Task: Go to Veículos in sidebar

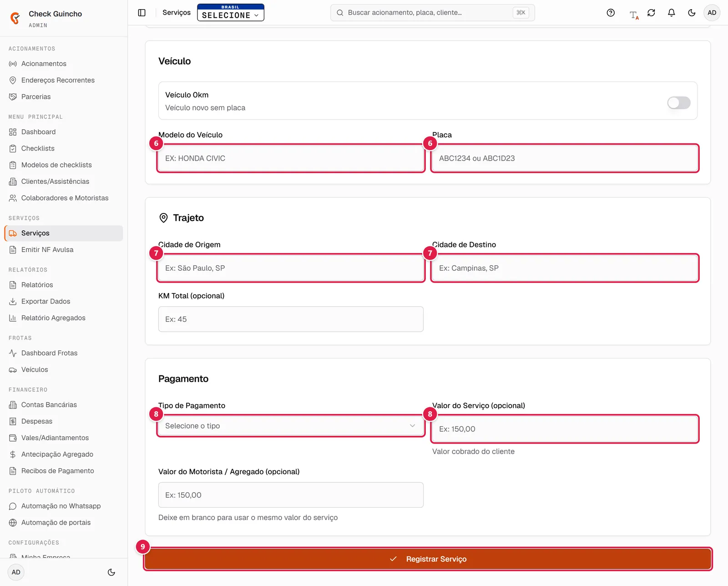Action: [x=64, y=369]
